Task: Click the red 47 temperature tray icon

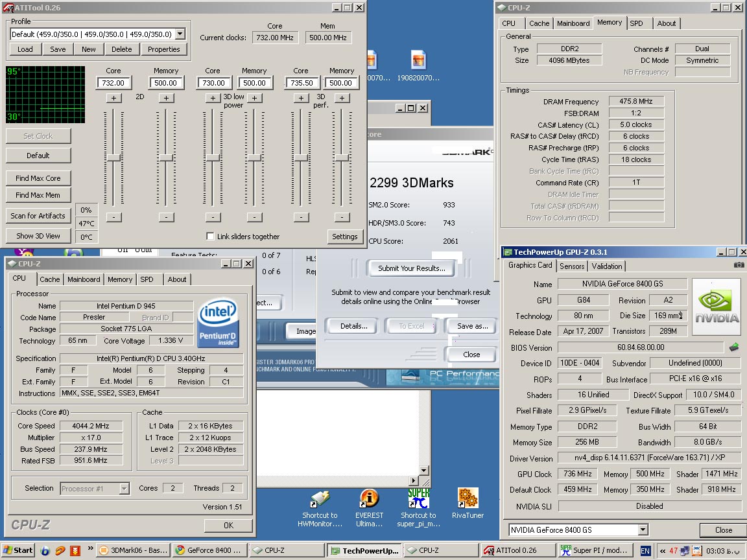Action: 673,550
